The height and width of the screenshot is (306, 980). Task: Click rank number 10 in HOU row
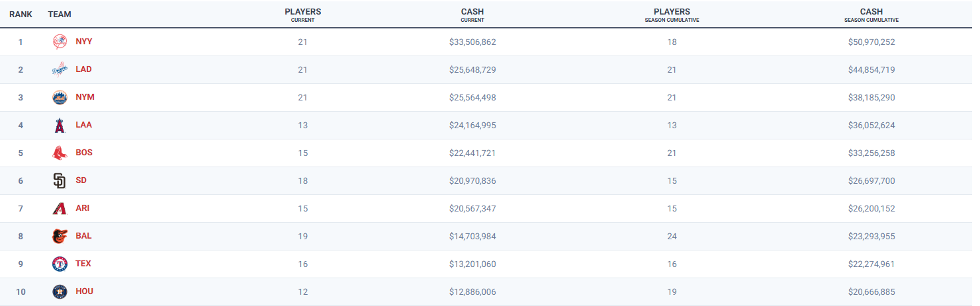click(x=21, y=291)
